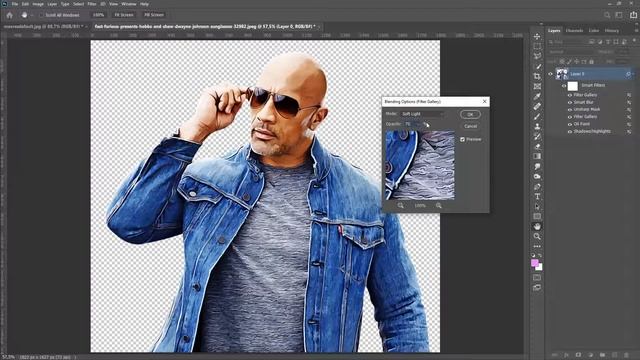Hide the top Filter Gallery filter eye
This screenshot has width=640, height=360.
pyautogui.click(x=570, y=95)
